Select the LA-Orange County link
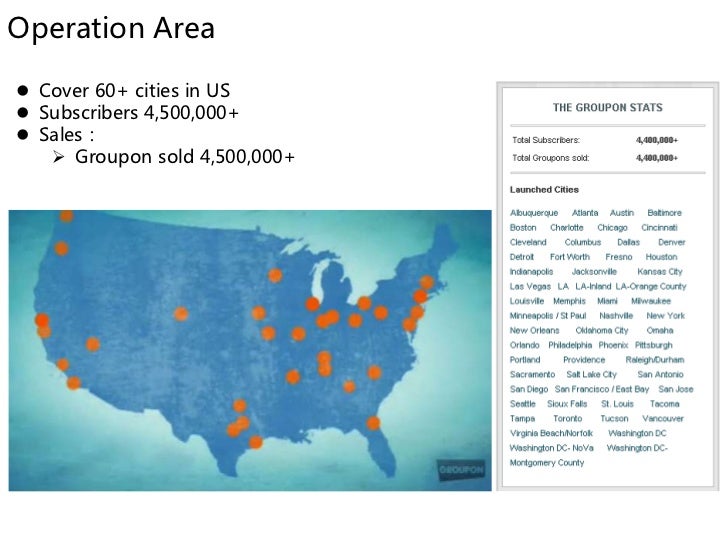Screen dimensions: 728x546 pyautogui.click(x=651, y=286)
